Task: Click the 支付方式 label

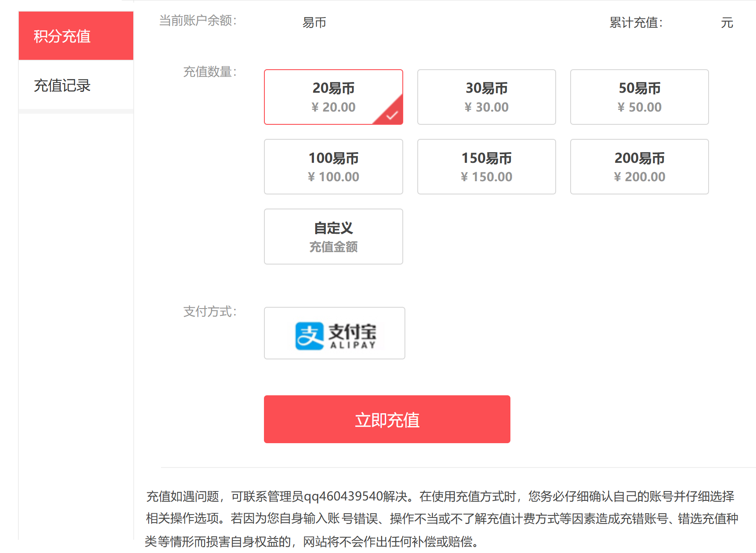Action: click(x=210, y=311)
